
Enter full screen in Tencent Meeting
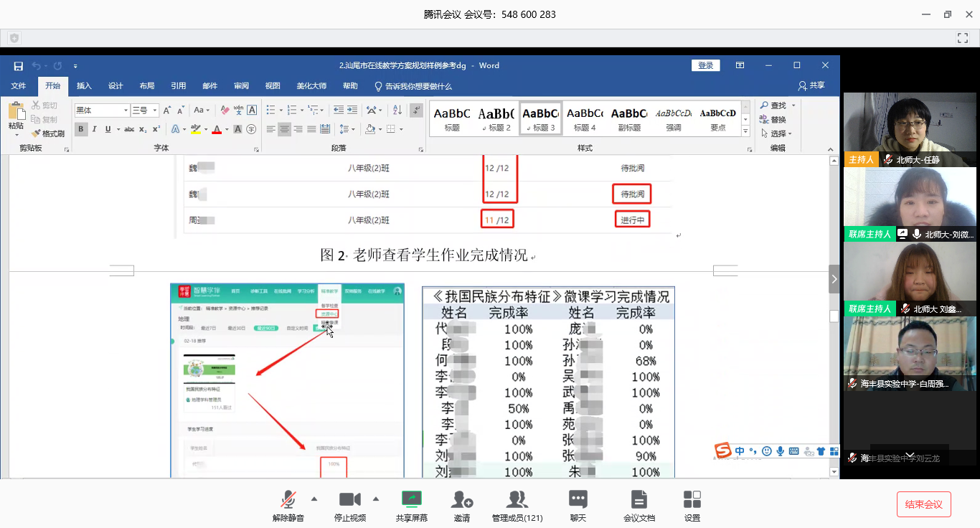coord(963,37)
